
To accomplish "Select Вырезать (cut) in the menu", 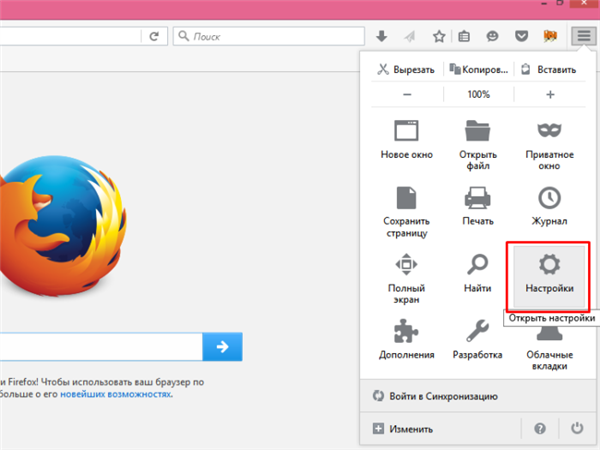I will click(x=406, y=69).
